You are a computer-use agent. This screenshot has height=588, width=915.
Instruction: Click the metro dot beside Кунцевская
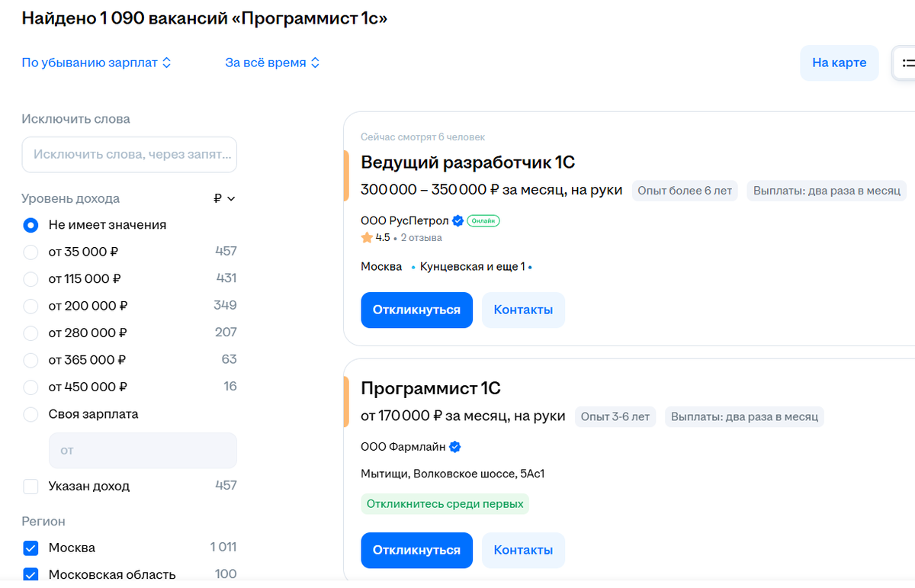coord(413,267)
